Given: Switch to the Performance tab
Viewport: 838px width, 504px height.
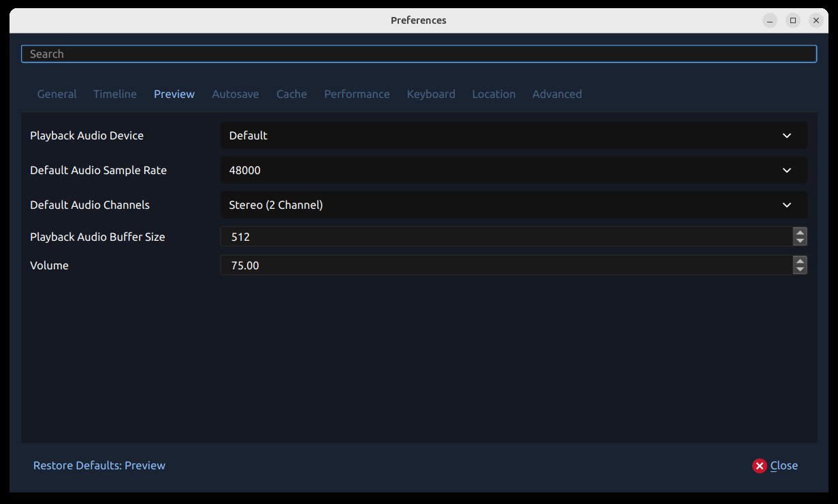Looking at the screenshot, I should pyautogui.click(x=357, y=94).
